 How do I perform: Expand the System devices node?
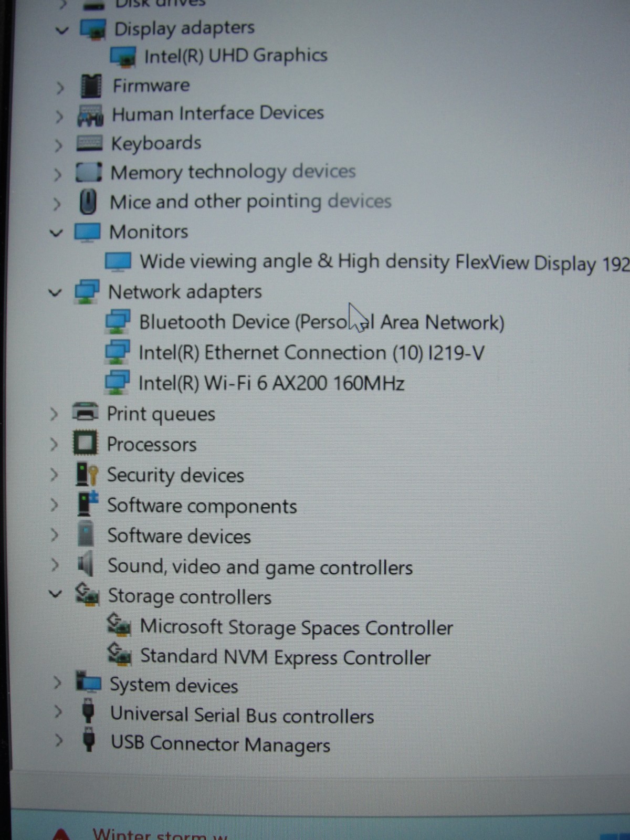point(58,682)
